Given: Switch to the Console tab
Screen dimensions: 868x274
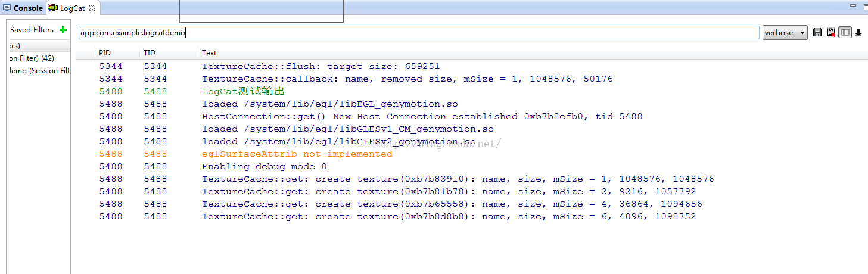Looking at the screenshot, I should click(23, 8).
